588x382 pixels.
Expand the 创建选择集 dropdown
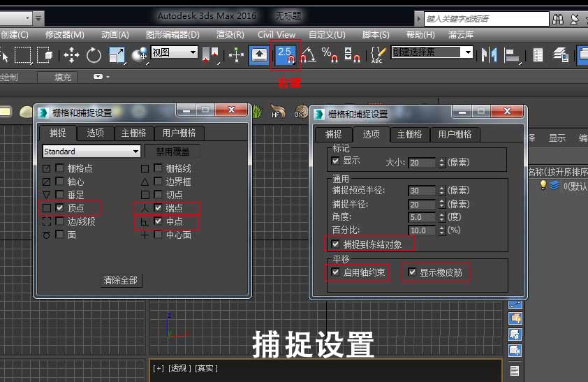(x=466, y=52)
